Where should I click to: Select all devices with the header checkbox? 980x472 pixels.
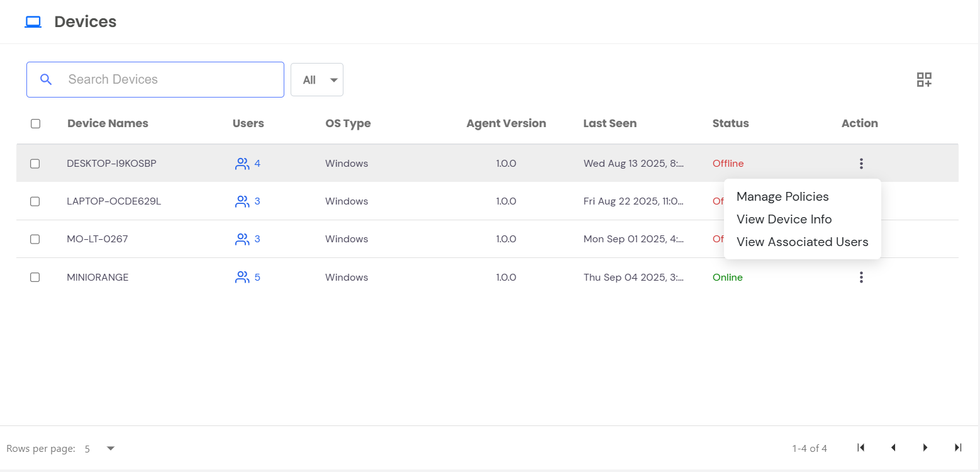pos(35,123)
